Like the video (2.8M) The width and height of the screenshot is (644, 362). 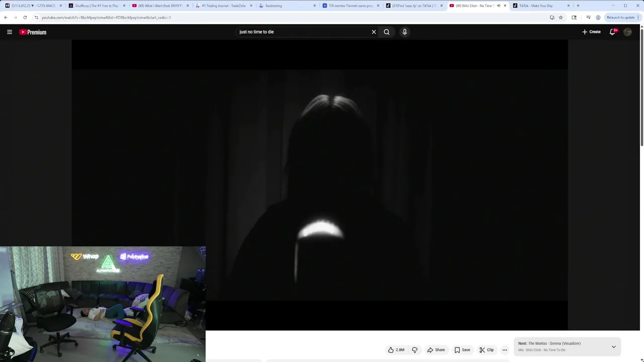396,350
